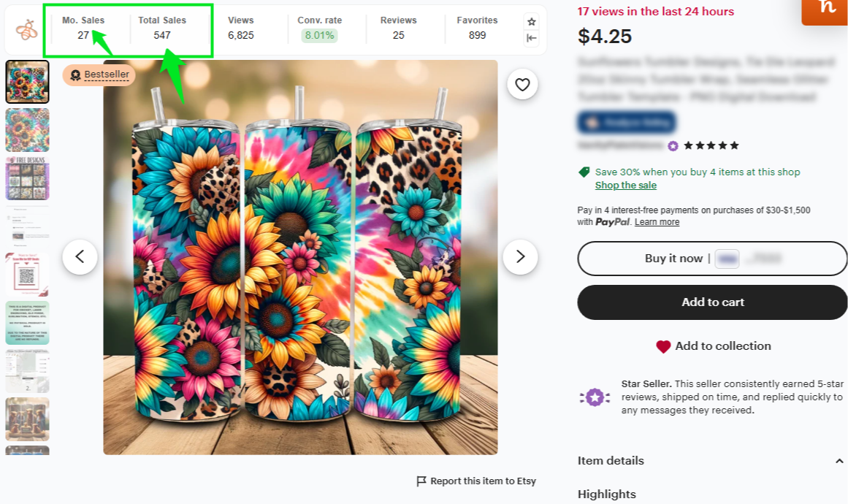Click the Conv. rate 8.01% value
848x504 pixels.
click(319, 35)
